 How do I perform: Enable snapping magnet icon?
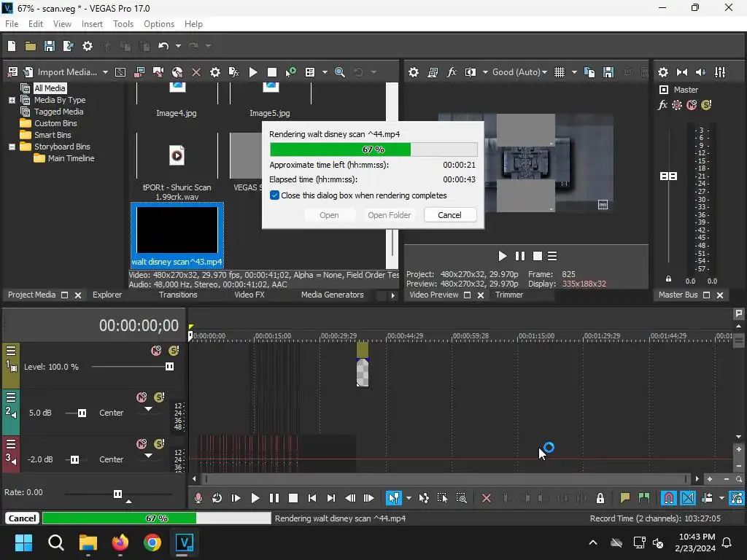tap(669, 498)
